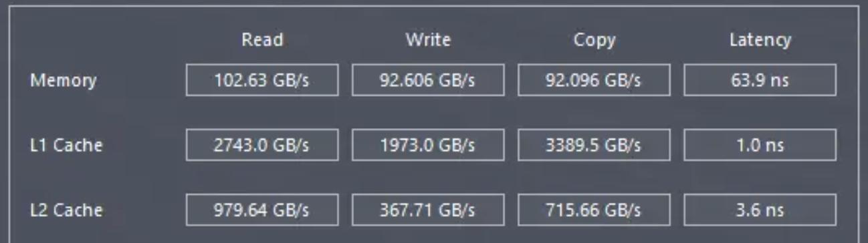This screenshot has height=243, width=868.
Task: Select the L2 Cache Write field 367.71 GB/s
Action: (x=428, y=210)
